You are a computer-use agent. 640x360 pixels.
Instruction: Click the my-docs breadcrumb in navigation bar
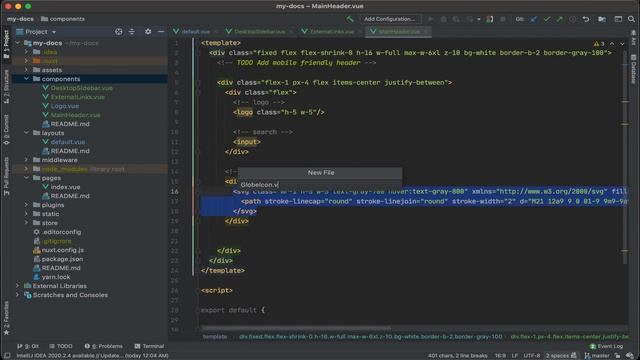(x=20, y=19)
